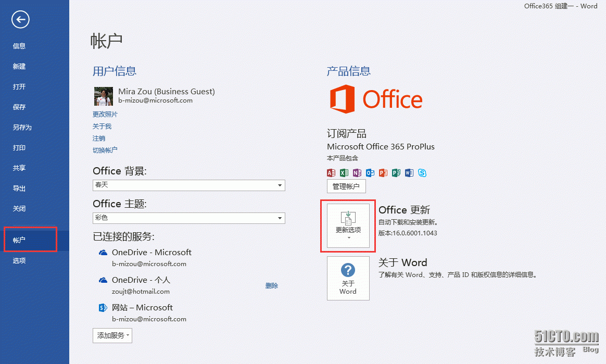Image resolution: width=606 pixels, height=364 pixels.
Task: Open the 添加服务 dropdown button
Action: [112, 335]
